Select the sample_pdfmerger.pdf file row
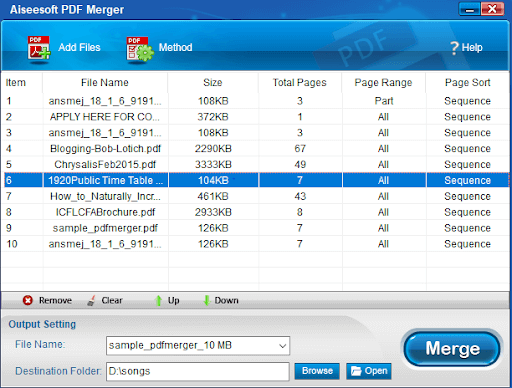 tap(255, 228)
